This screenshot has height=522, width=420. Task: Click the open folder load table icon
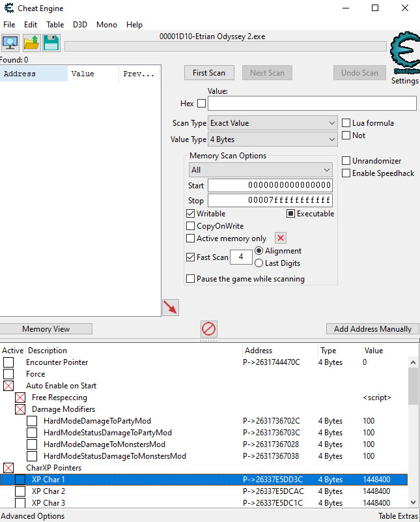tap(31, 43)
